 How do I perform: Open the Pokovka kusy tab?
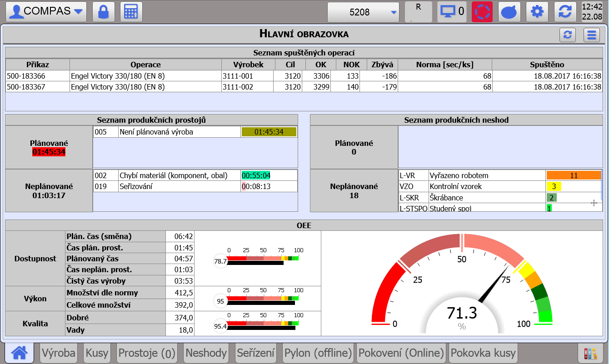pos(483,353)
